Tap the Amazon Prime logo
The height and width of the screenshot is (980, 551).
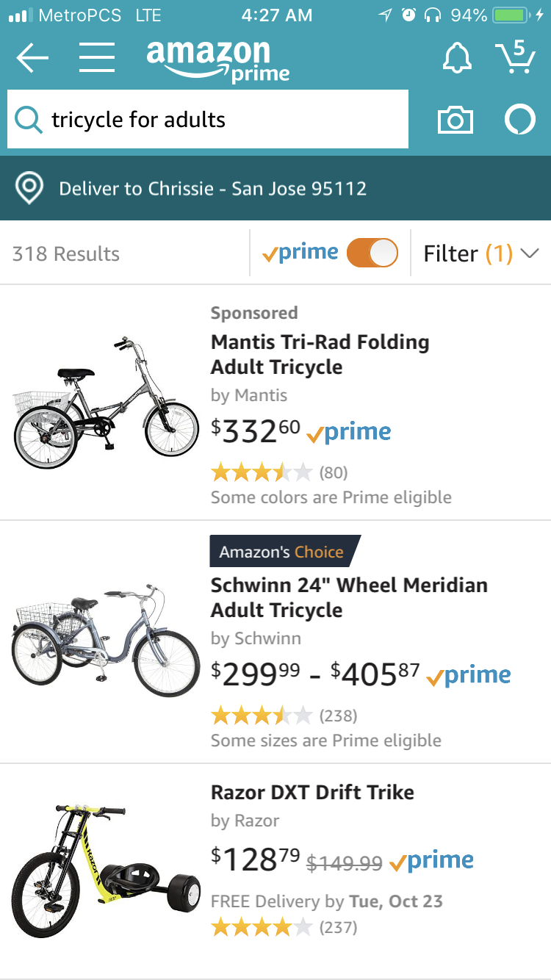[x=217, y=60]
